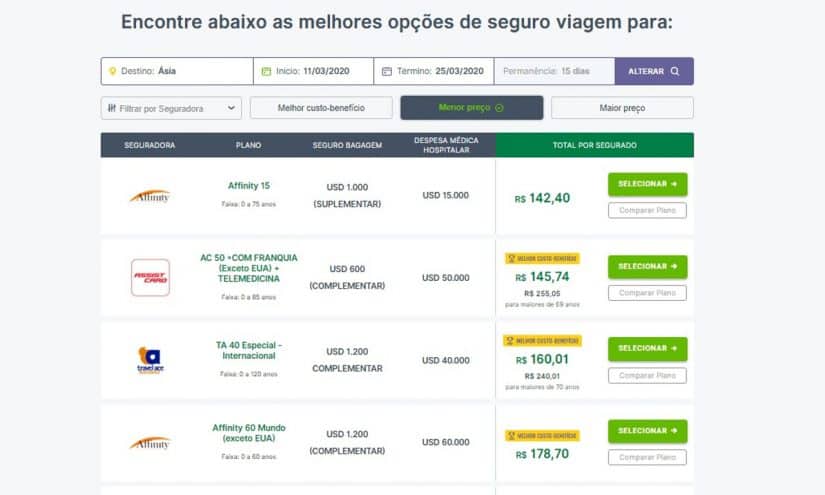Select the Affinity 15 plan for R$ 142,40

647,184
